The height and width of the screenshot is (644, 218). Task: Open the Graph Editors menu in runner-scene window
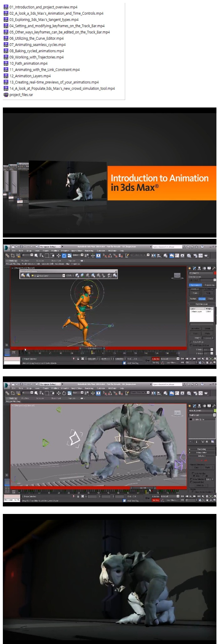[x=76, y=251]
